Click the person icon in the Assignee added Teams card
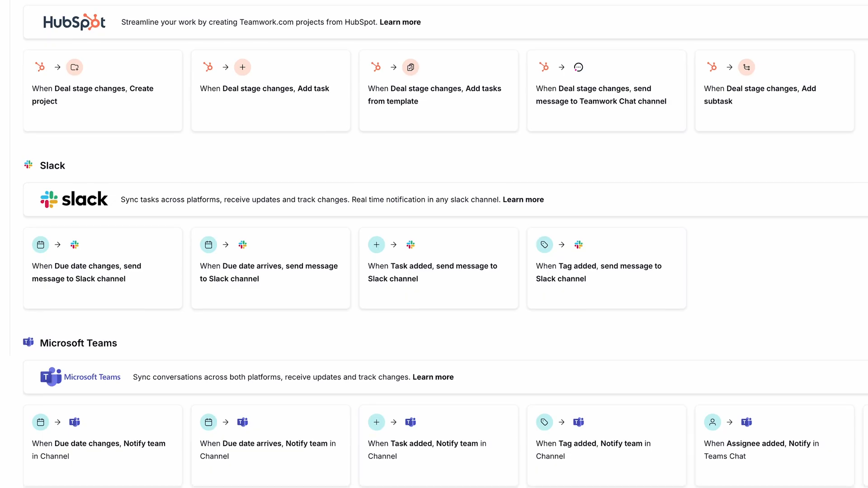Image resolution: width=868 pixels, height=488 pixels. (x=712, y=422)
